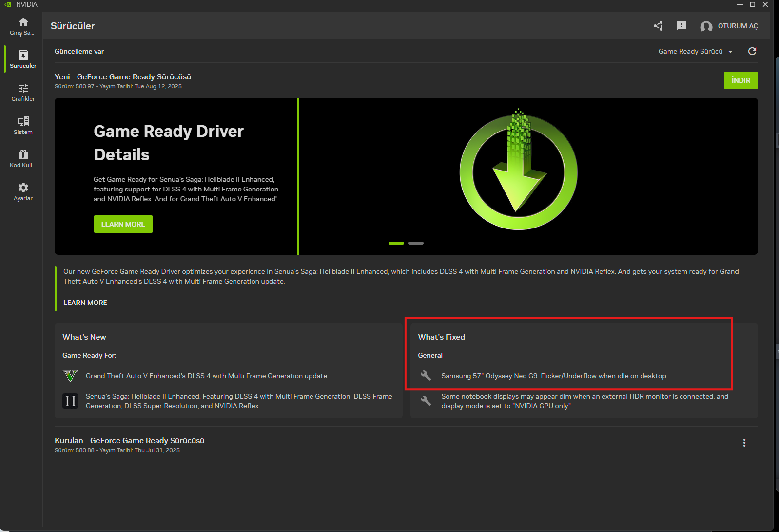Open installed driver three-dot menu
The height and width of the screenshot is (532, 779).
(x=744, y=443)
